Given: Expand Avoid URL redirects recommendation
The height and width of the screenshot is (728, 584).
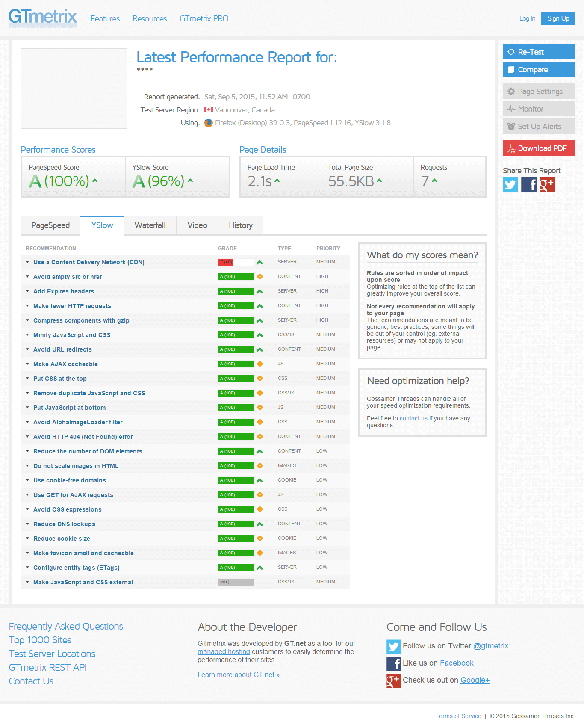Looking at the screenshot, I should pyautogui.click(x=62, y=349).
